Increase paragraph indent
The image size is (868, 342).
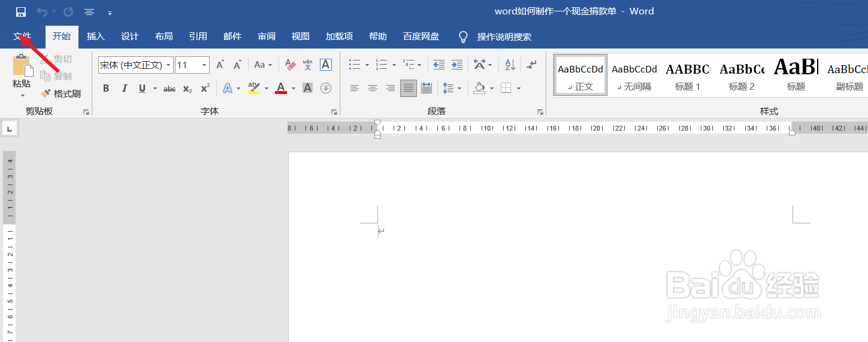coord(457,65)
